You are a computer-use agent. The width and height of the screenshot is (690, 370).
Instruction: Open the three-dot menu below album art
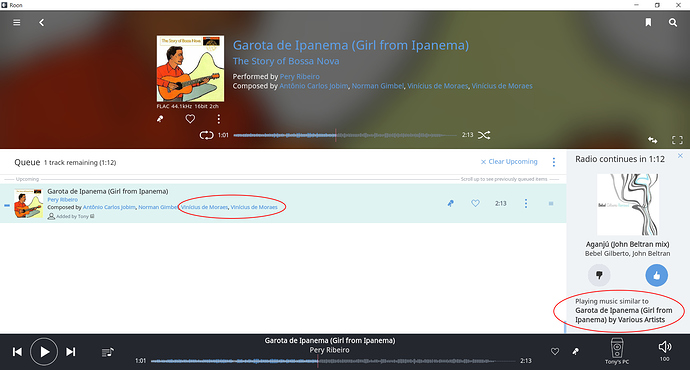219,119
